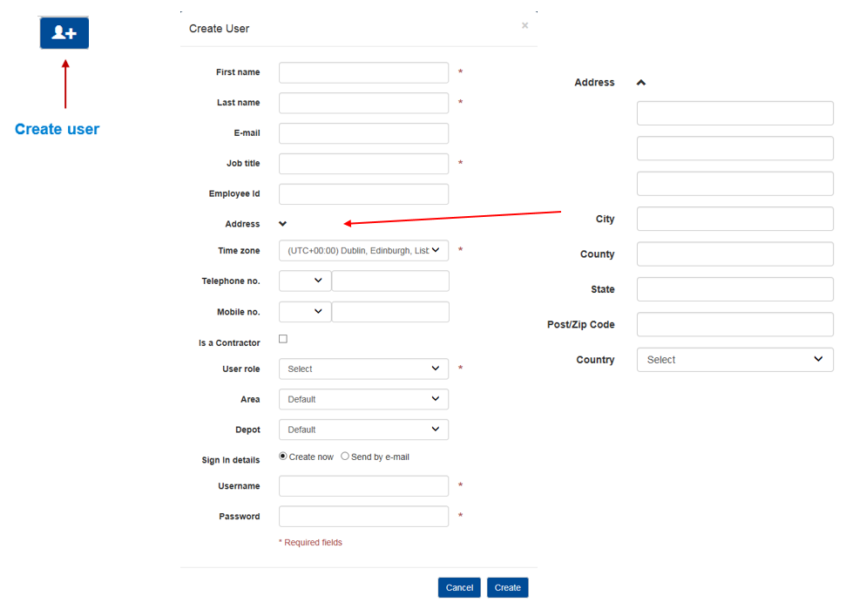Focus the City input field
846x616 pixels.
point(734,219)
